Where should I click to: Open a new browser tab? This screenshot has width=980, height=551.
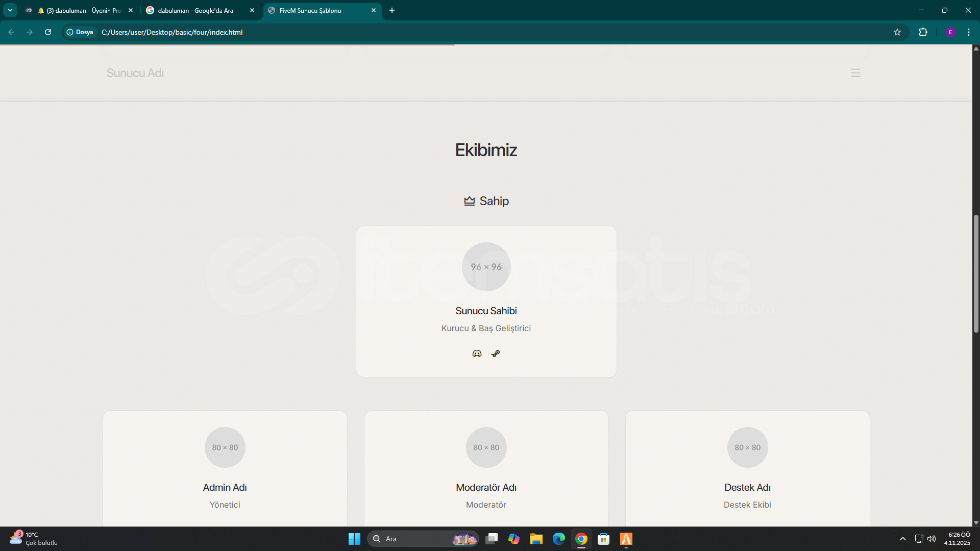point(392,10)
